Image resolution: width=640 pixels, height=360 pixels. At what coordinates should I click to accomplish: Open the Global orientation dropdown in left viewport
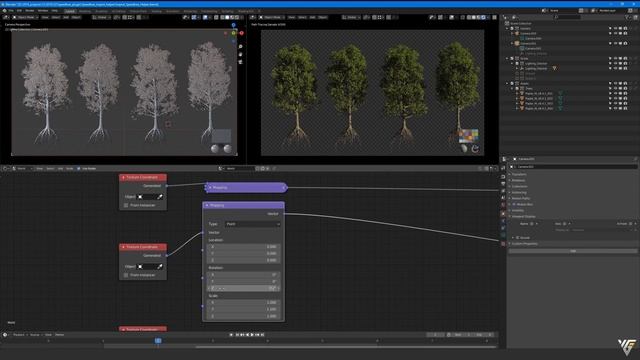[101, 17]
